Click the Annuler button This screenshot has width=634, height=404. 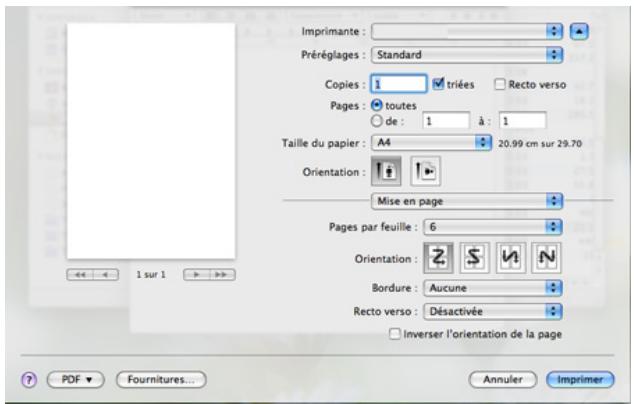pyautogui.click(x=503, y=380)
